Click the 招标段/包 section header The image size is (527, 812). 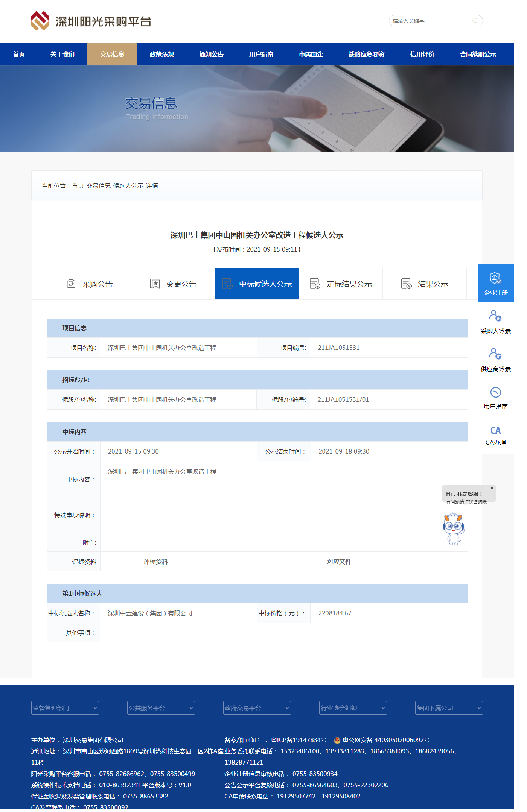[x=257, y=380]
